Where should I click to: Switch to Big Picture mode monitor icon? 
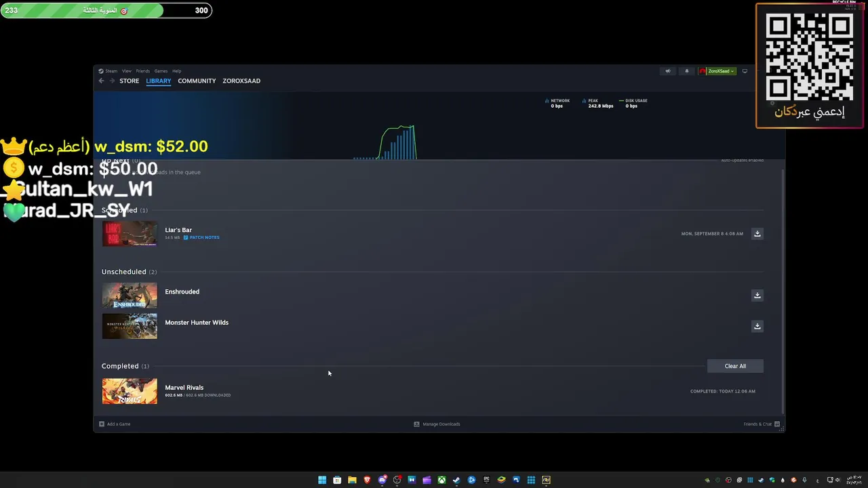point(745,71)
